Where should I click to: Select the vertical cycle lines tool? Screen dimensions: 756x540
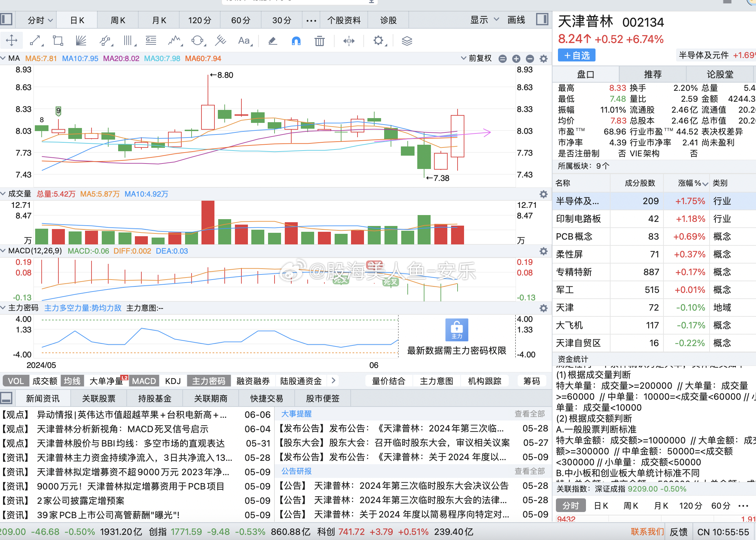pyautogui.click(x=129, y=41)
